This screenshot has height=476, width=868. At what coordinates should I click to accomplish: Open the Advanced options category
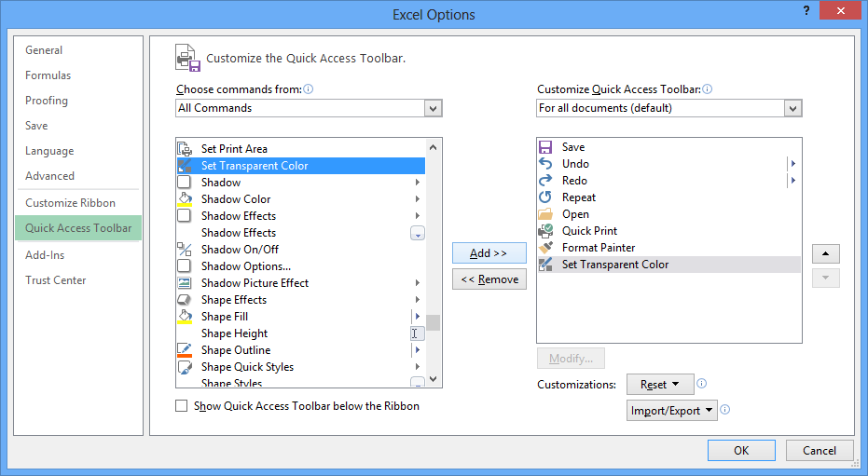click(x=49, y=176)
